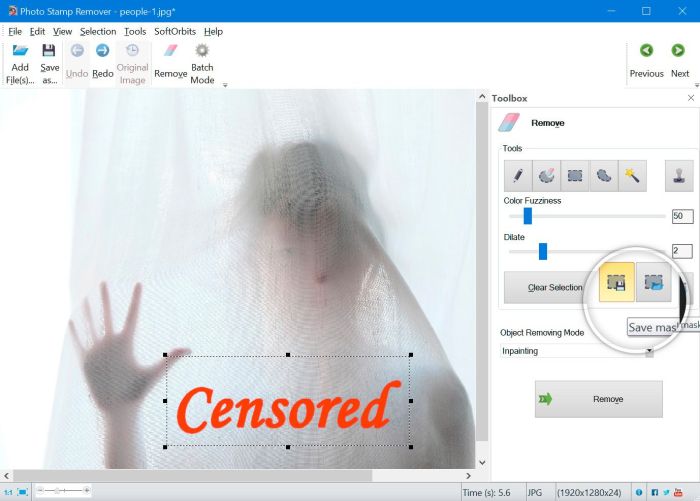Click the Color Fuzziness value field
This screenshot has width=700, height=501.
click(x=682, y=216)
